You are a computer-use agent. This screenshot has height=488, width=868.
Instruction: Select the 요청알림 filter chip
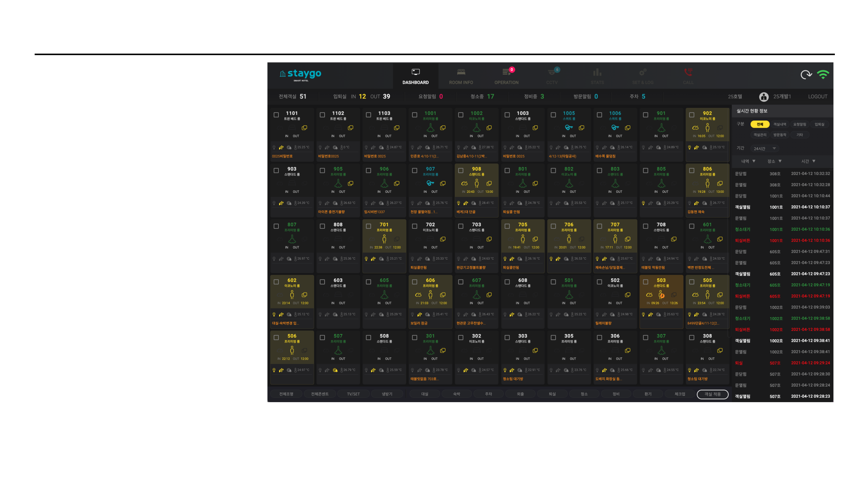(x=799, y=124)
